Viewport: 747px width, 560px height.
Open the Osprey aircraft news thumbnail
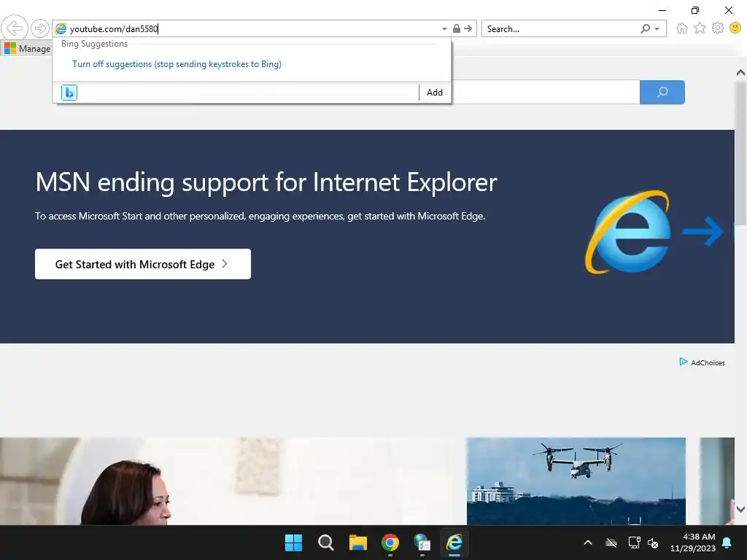tap(576, 481)
